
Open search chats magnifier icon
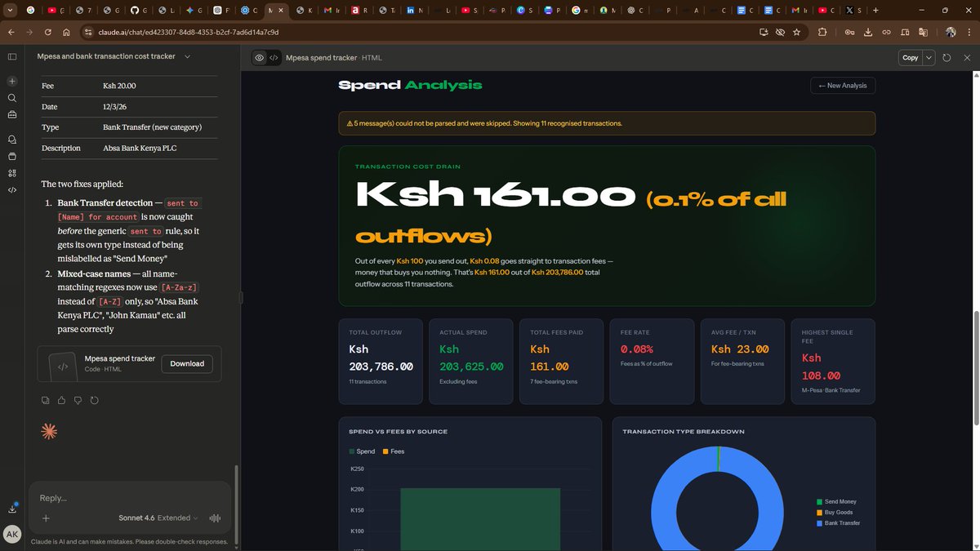(x=12, y=98)
